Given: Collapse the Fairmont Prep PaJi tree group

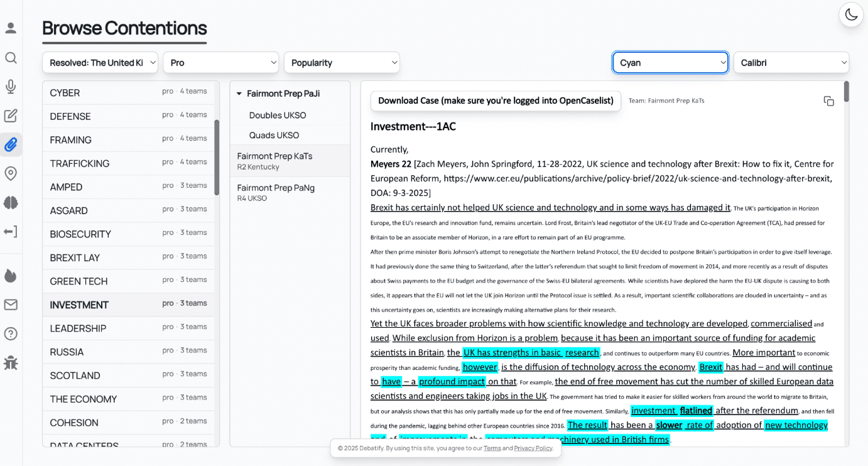Looking at the screenshot, I should point(239,94).
